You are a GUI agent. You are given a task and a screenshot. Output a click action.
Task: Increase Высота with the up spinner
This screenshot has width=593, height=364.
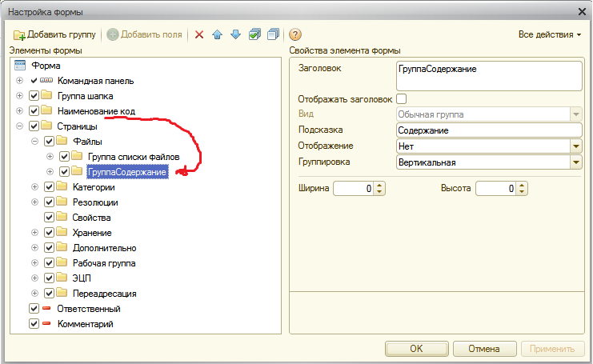point(523,186)
